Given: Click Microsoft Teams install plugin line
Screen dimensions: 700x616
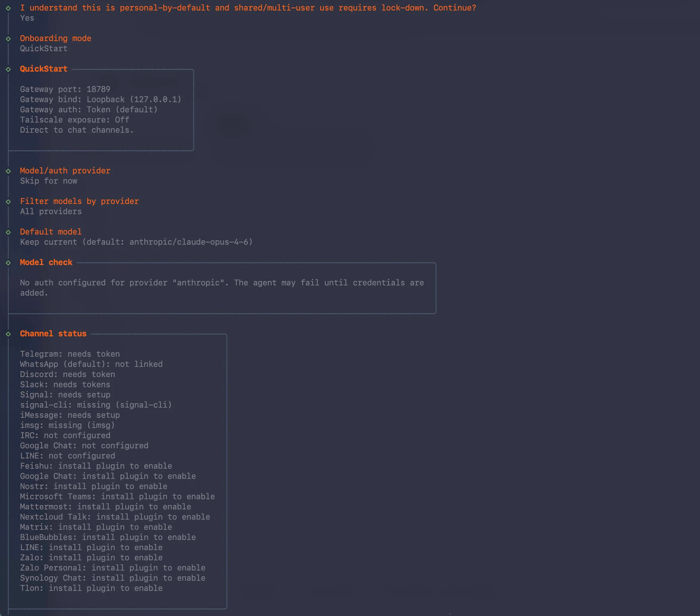Looking at the screenshot, I should coord(117,496).
